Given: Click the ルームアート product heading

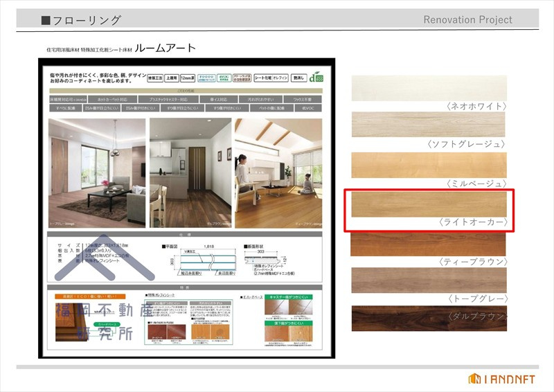Looking at the screenshot, I should click(165, 48).
